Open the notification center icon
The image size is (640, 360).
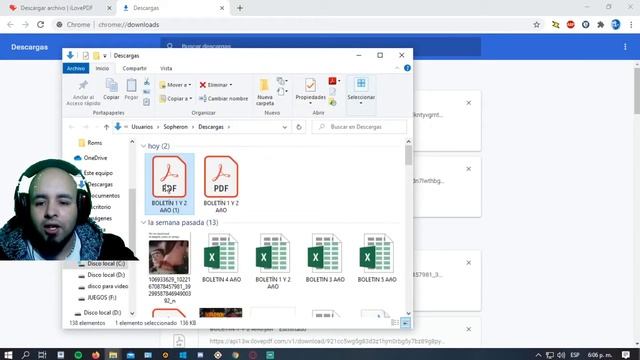pos(626,355)
